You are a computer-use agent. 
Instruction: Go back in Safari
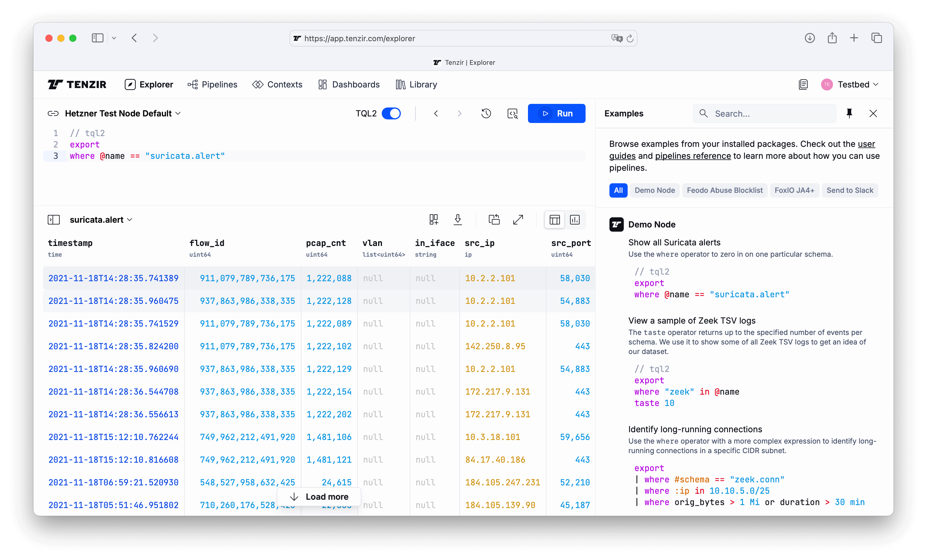(x=134, y=38)
